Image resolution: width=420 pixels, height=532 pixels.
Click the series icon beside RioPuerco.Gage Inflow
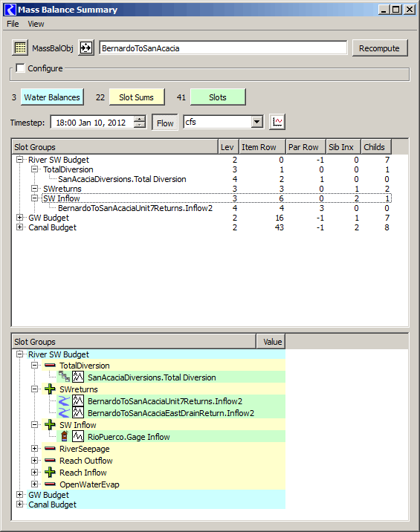tap(78, 436)
